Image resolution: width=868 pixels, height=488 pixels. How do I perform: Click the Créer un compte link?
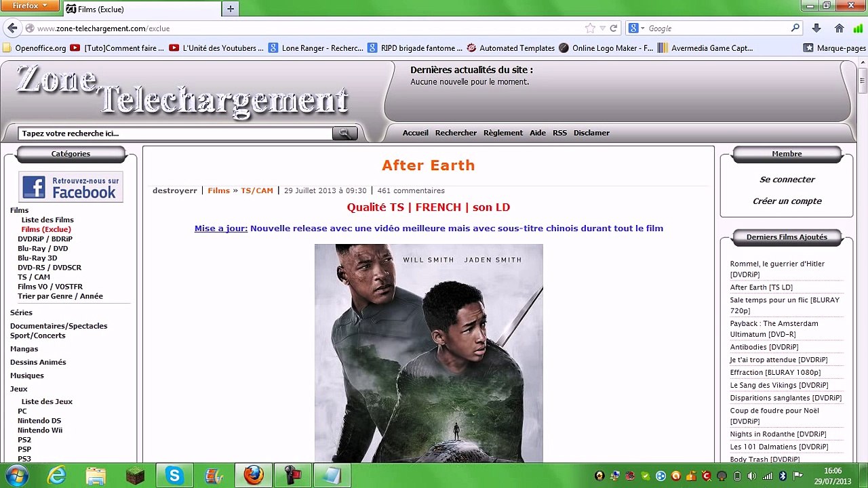787,201
